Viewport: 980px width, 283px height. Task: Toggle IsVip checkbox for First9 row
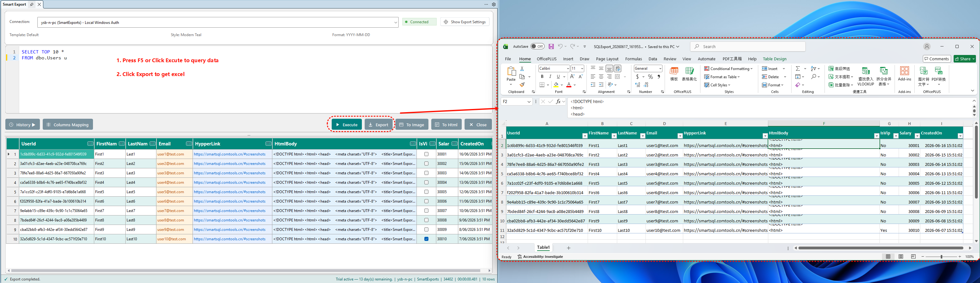pos(427,229)
